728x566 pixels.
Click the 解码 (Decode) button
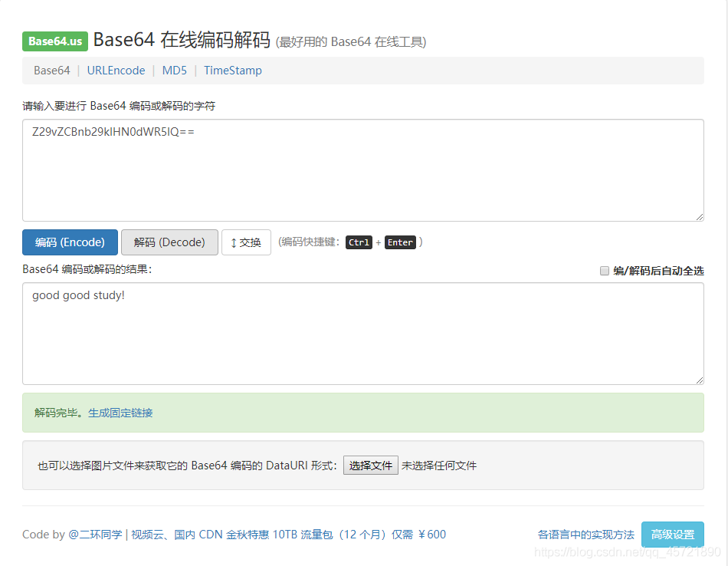(x=169, y=242)
